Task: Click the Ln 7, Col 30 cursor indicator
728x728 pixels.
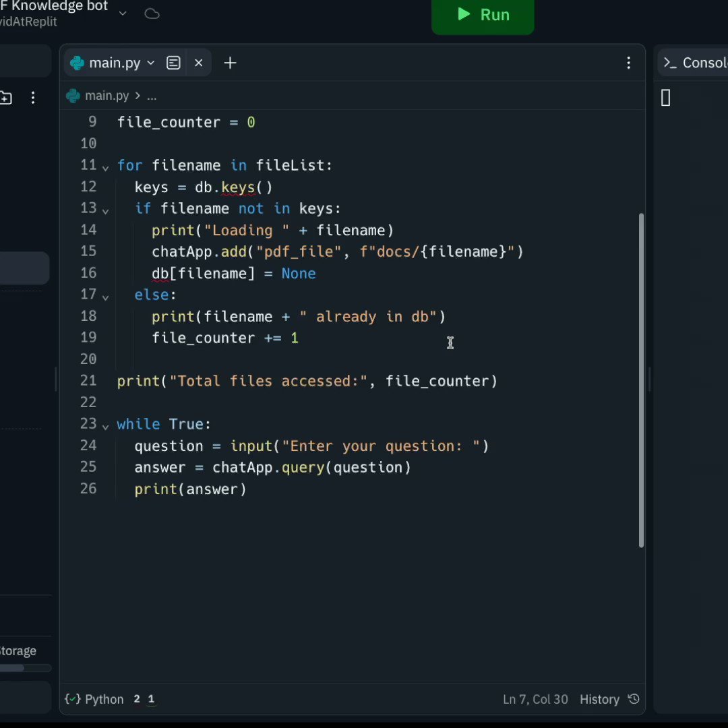Action: [535, 699]
